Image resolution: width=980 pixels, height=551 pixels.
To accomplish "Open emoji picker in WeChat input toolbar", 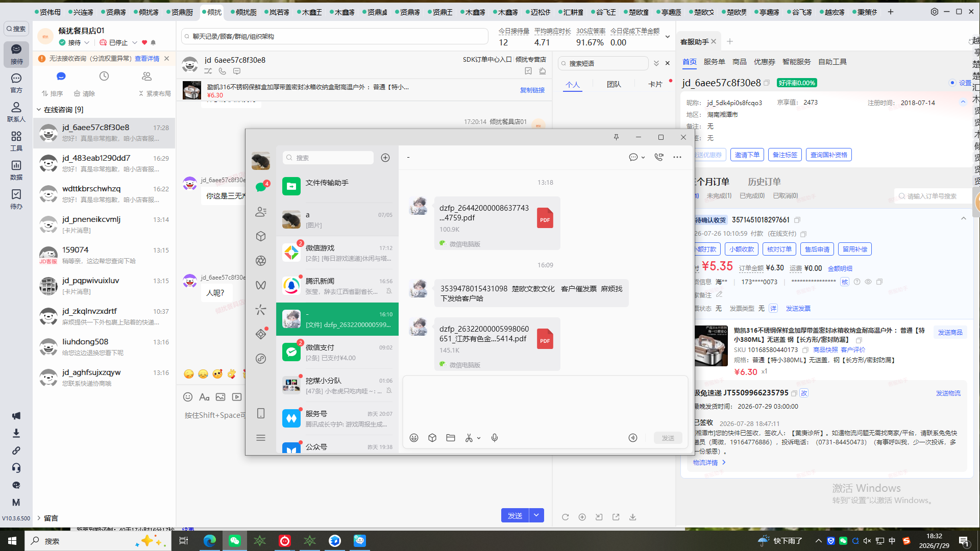I will [x=414, y=438].
